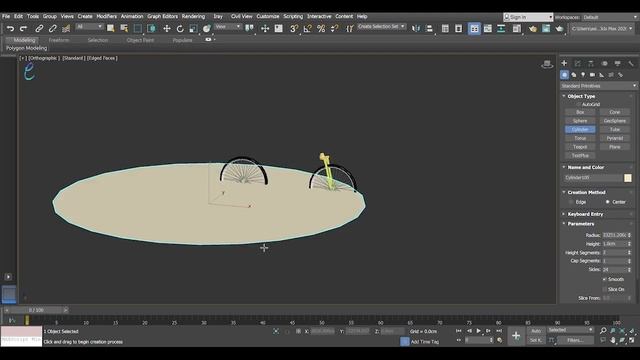640x360 pixels.
Task: Click the Tube primitive button
Action: [615, 129]
